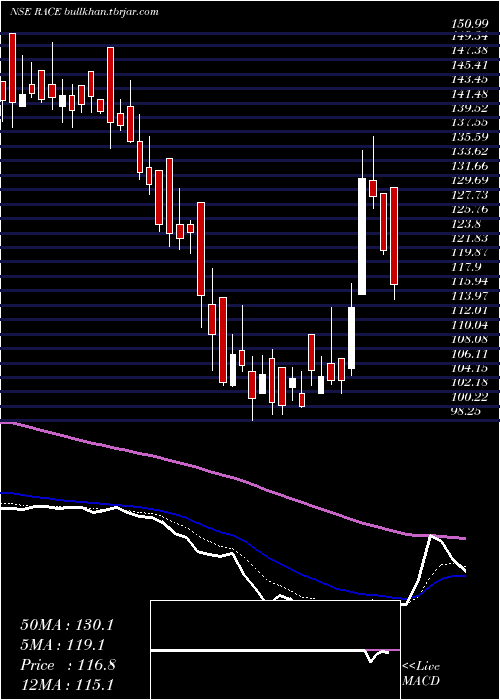Click the <<Live MACD label
Image resolution: width=500 pixels, height=700 pixels.
pos(421,674)
